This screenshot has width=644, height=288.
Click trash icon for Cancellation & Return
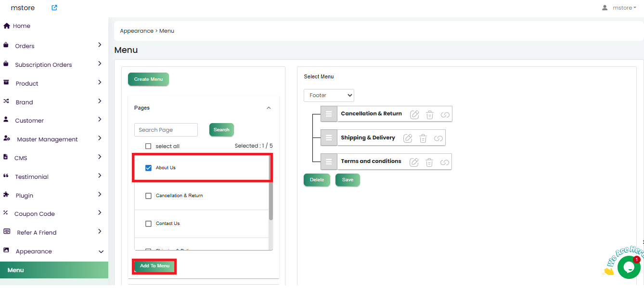(x=430, y=114)
